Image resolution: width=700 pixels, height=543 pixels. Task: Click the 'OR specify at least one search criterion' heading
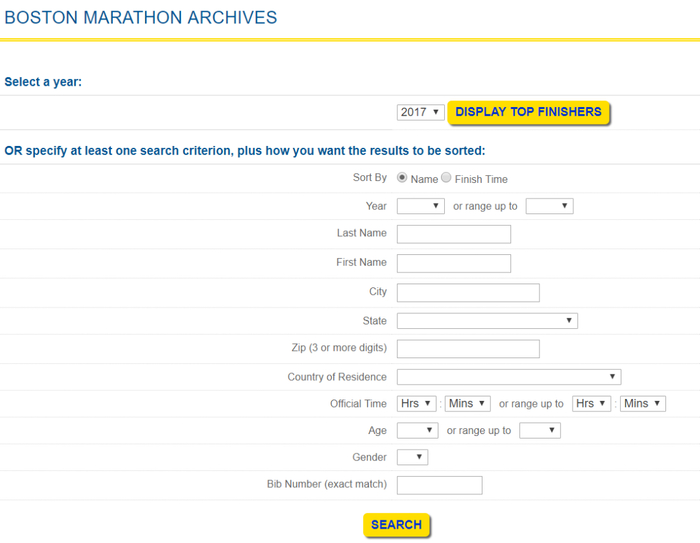(x=245, y=151)
